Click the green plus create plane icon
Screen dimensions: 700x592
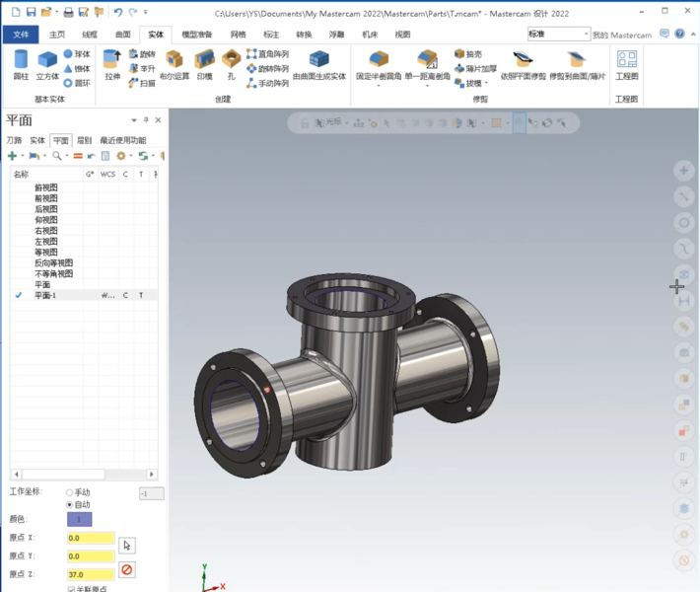[x=13, y=156]
